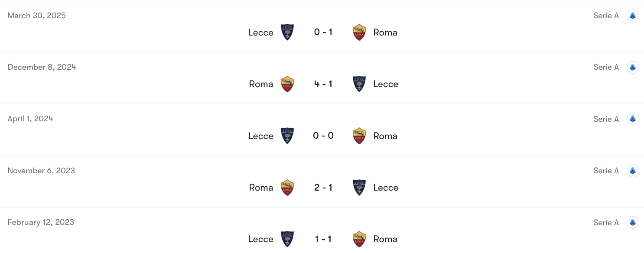
Task: Click the Serie A league icon beside February 12, 2023
Action: (633, 222)
